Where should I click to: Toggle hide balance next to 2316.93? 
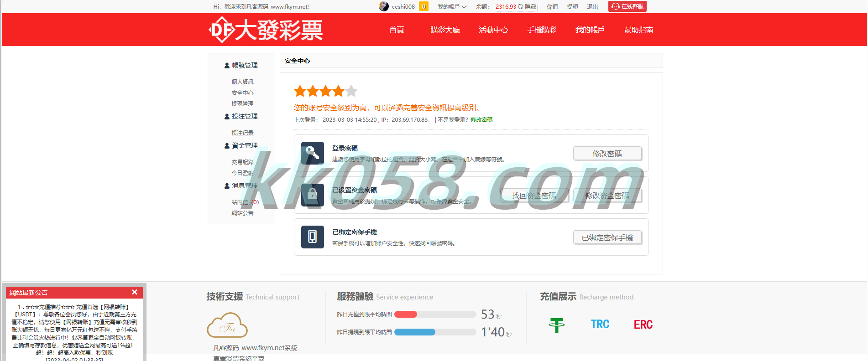(x=528, y=7)
